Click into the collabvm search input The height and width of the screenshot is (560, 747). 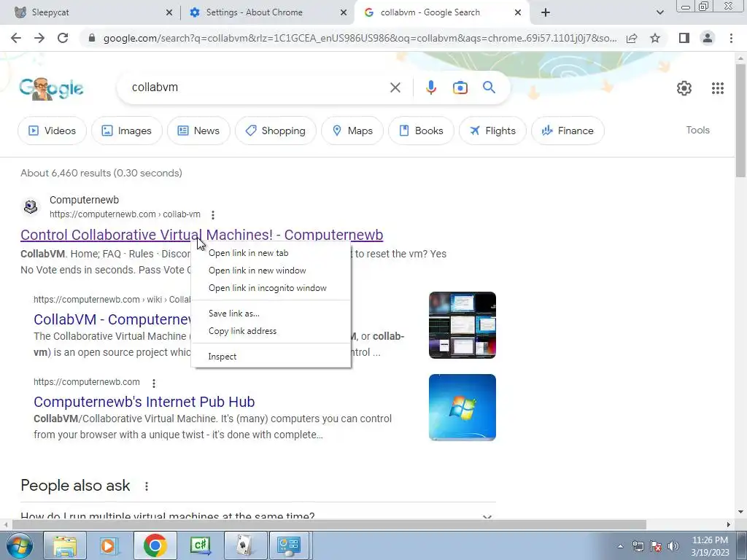coord(255,87)
